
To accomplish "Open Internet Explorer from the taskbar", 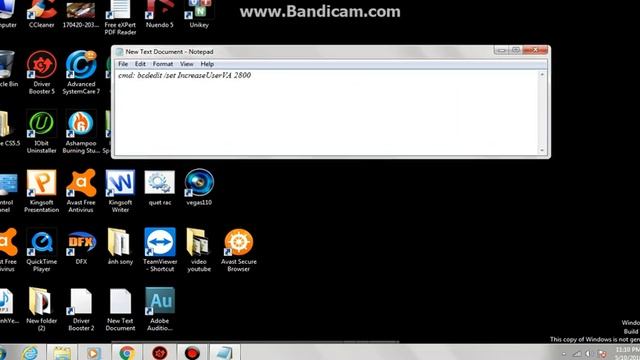I will (x=30, y=353).
